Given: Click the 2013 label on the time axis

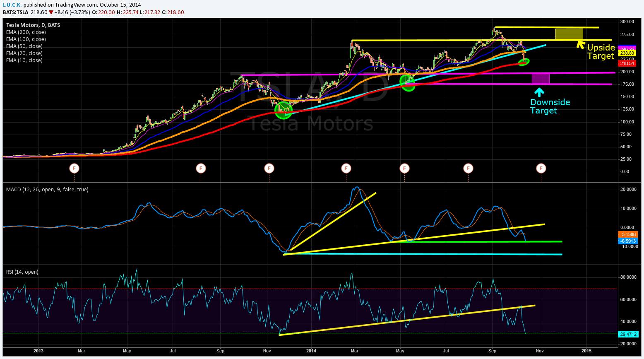Looking at the screenshot, I should coord(38,351).
